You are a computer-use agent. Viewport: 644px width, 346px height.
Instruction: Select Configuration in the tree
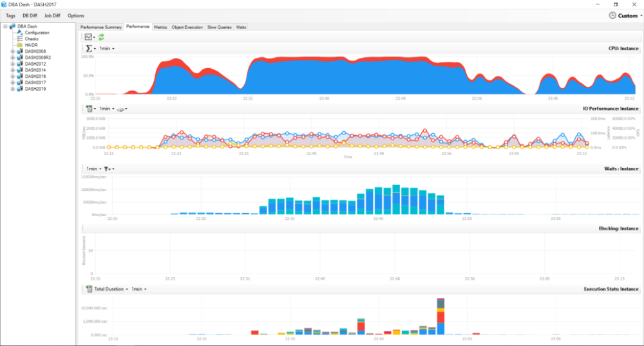pyautogui.click(x=37, y=33)
